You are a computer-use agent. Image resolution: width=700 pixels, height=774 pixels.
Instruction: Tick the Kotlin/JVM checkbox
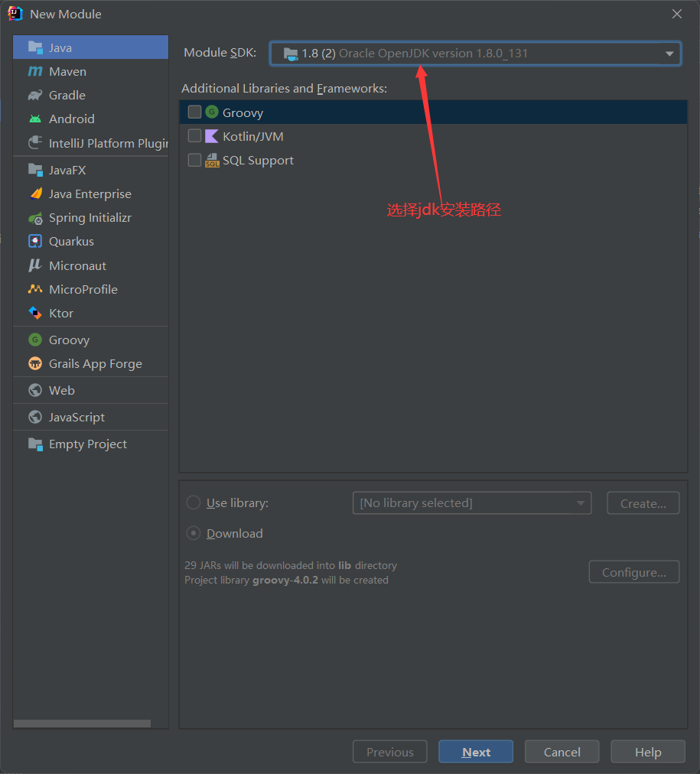(195, 136)
